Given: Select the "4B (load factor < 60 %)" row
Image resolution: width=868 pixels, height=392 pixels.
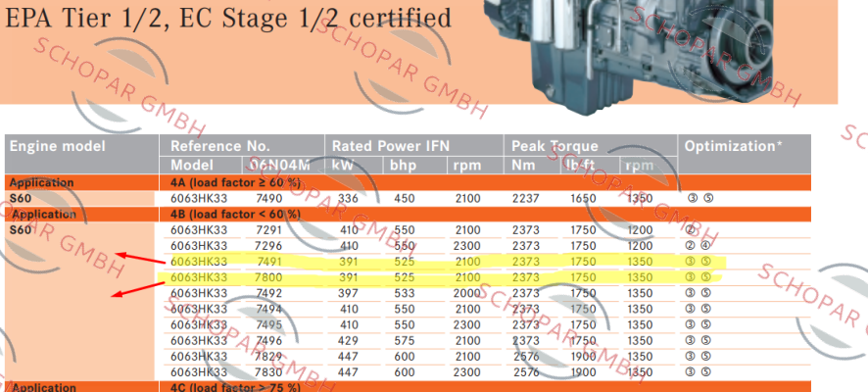Looking at the screenshot, I should tap(408, 215).
